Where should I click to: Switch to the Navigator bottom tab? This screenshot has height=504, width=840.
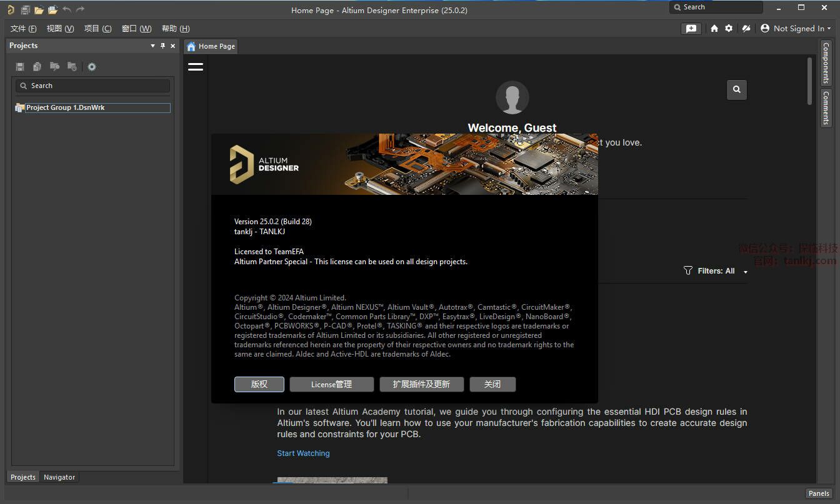coord(59,477)
